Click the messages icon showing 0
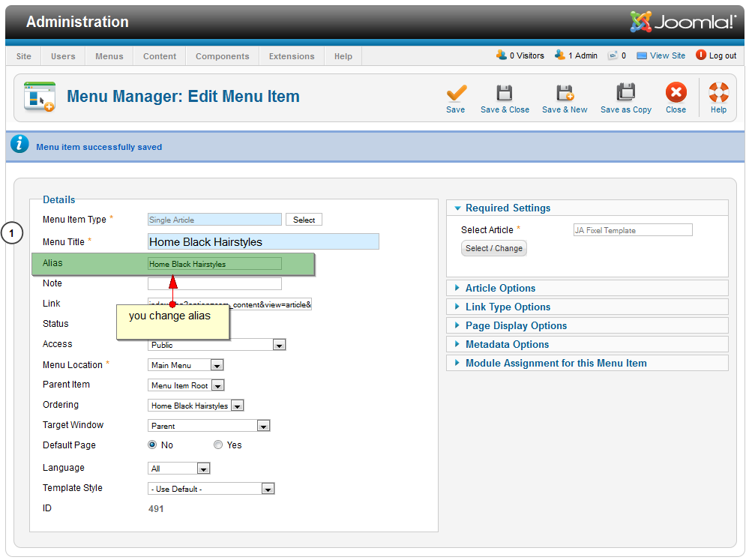Screen dimensions: 752x560 pos(613,55)
